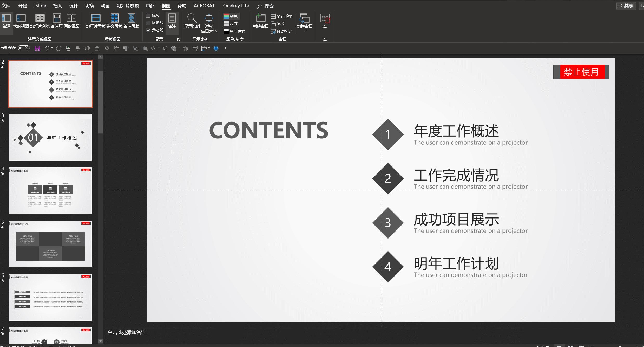The image size is (644, 347).
Task: Open the Animations (动画) tab
Action: (x=105, y=6)
